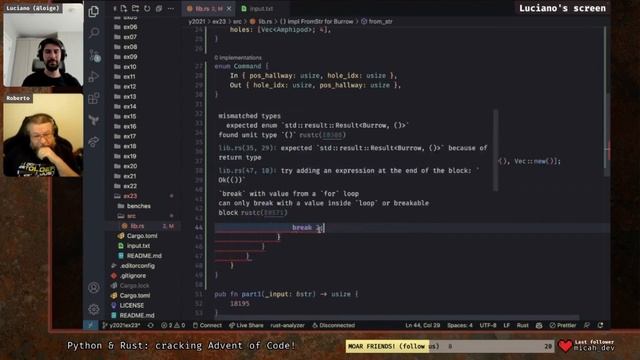
Task: Change indentation via Spaces: 4
Action: click(x=460, y=325)
